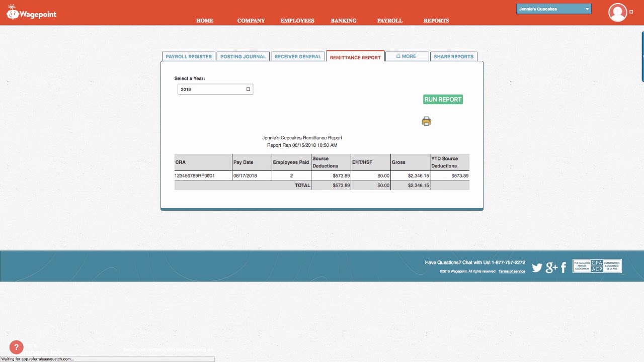Open the Google Plus icon in footer
This screenshot has width=644, height=362.
click(551, 267)
